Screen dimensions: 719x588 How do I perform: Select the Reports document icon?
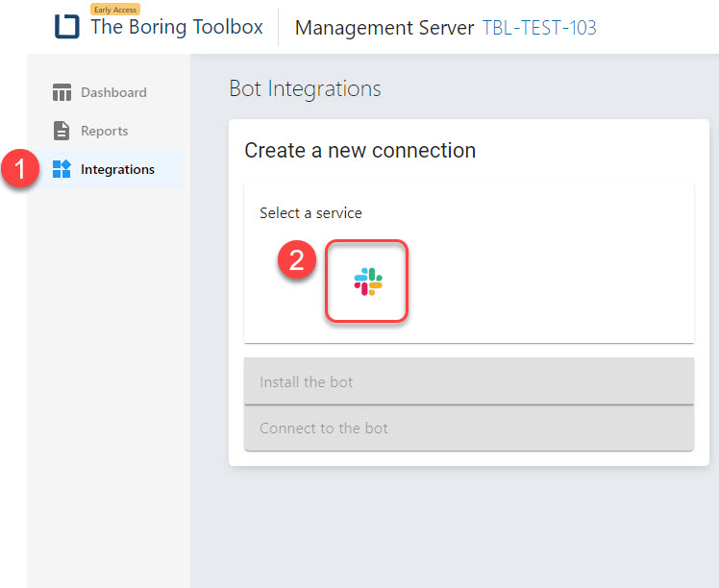(x=62, y=131)
